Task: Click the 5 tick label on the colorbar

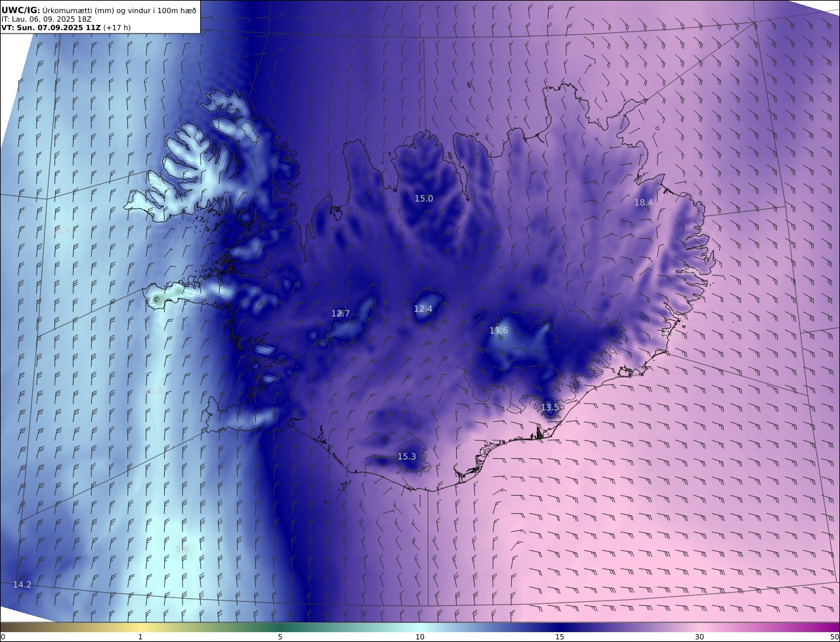Action: (x=280, y=637)
